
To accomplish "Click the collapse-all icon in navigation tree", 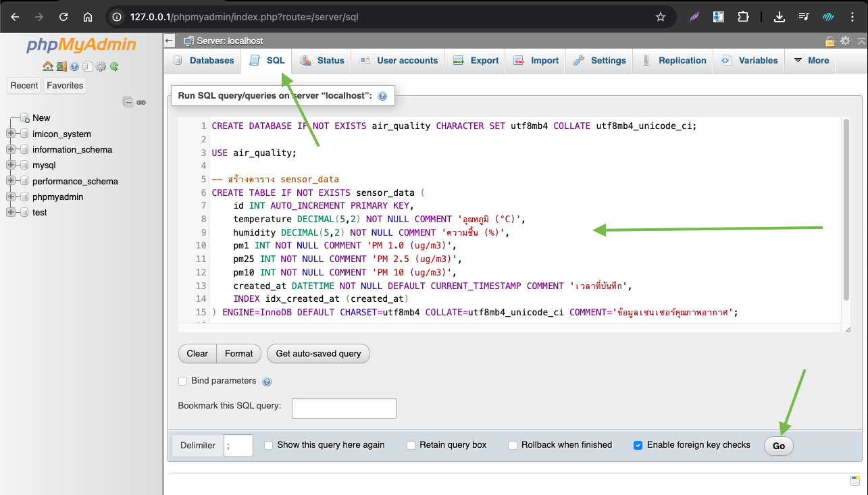I will pyautogui.click(x=128, y=102).
